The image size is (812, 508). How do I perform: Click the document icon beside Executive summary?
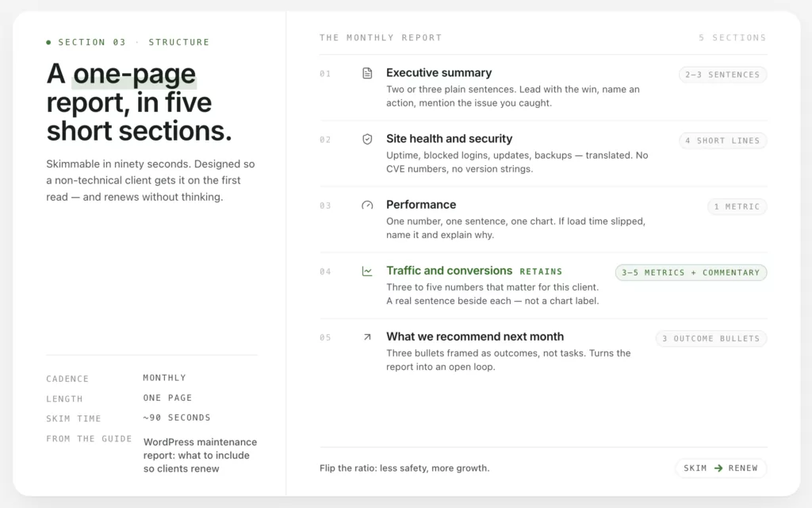(367, 73)
